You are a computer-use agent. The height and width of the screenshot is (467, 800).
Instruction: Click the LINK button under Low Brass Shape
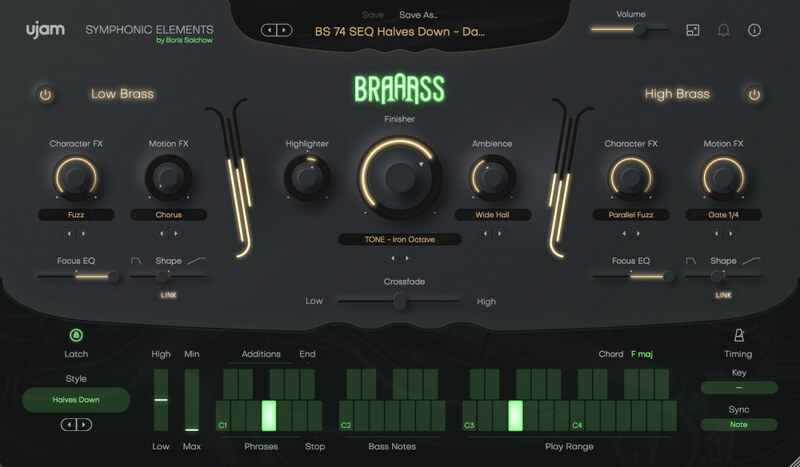pos(166,295)
